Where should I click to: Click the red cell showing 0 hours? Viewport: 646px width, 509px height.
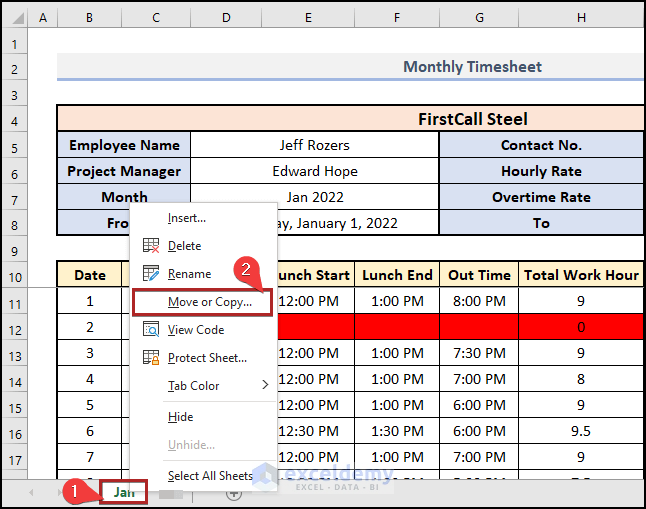(581, 327)
